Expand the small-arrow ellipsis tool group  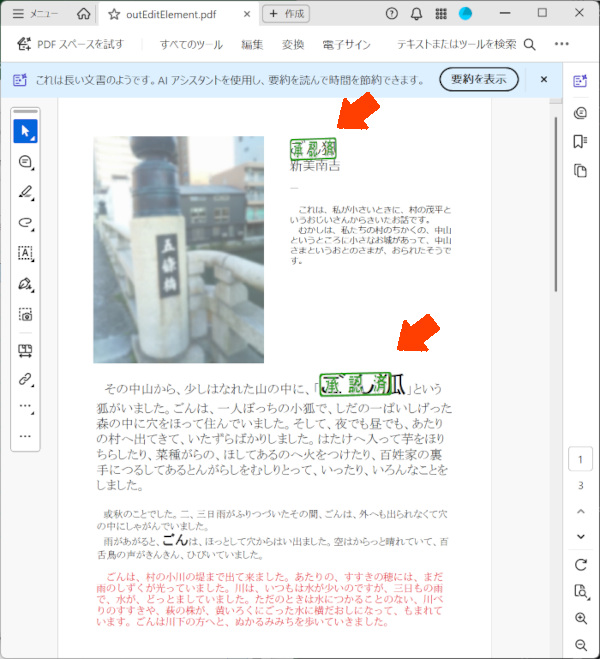[25, 407]
